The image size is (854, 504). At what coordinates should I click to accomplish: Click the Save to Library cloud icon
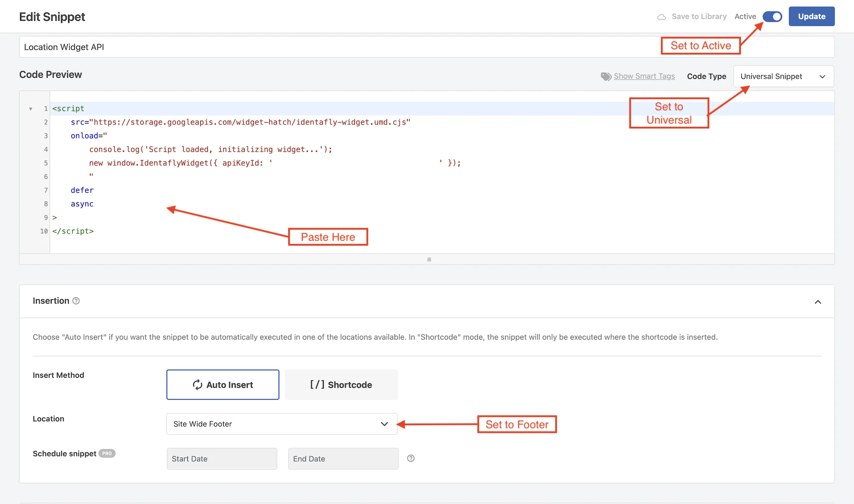point(661,17)
